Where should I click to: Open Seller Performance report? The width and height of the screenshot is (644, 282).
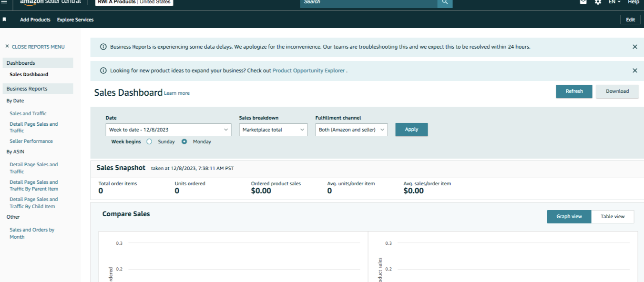point(31,141)
